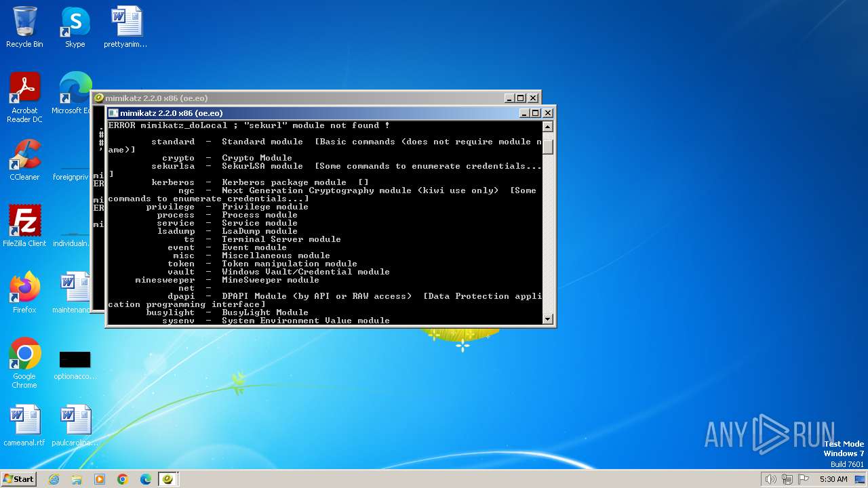Launch CCleaner from the desktop
868x488 pixels.
24,160
